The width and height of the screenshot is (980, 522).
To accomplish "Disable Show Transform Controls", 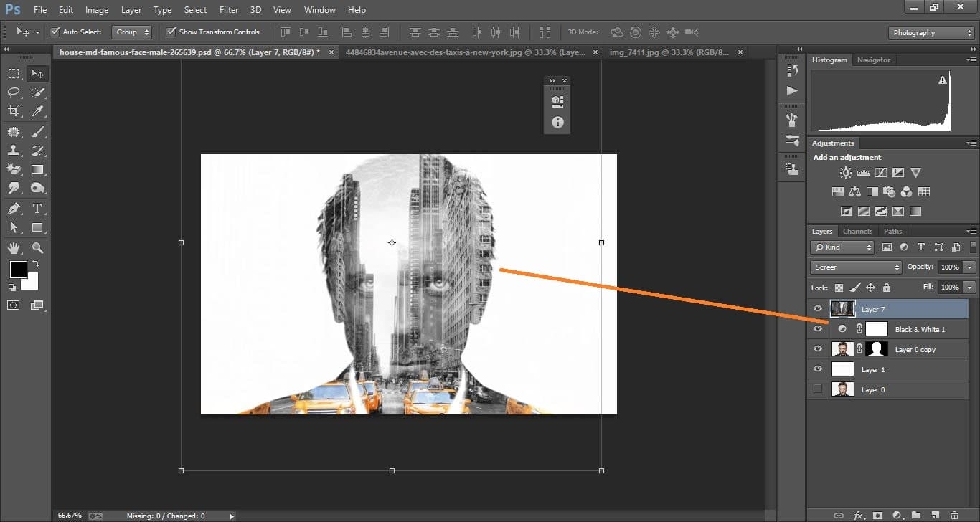I will click(x=171, y=32).
